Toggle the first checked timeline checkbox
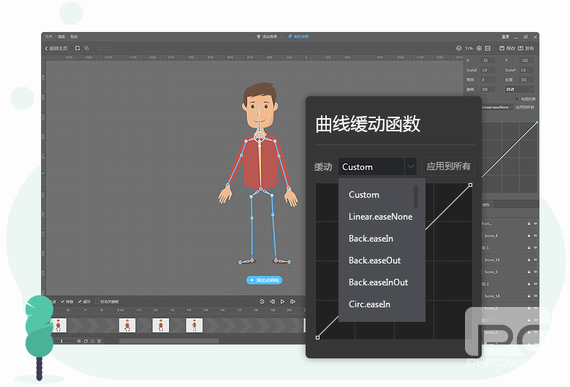The width and height of the screenshot is (570, 387). [x=63, y=301]
